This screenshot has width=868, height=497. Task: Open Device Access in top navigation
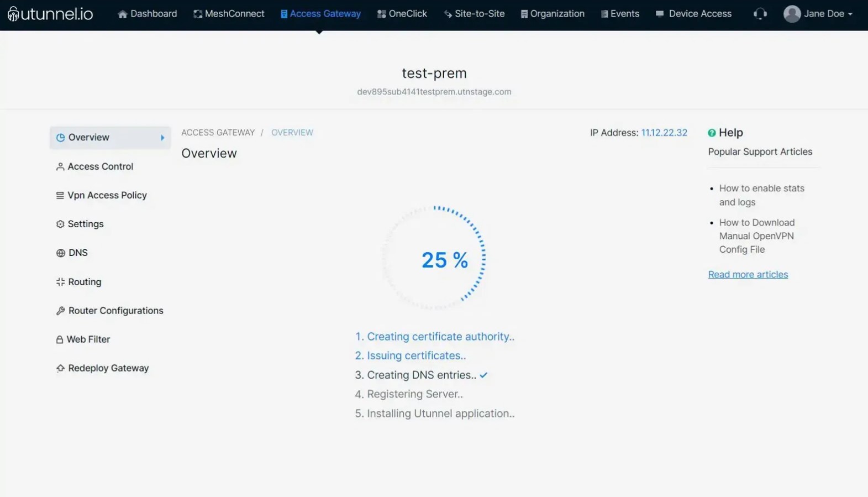700,14
